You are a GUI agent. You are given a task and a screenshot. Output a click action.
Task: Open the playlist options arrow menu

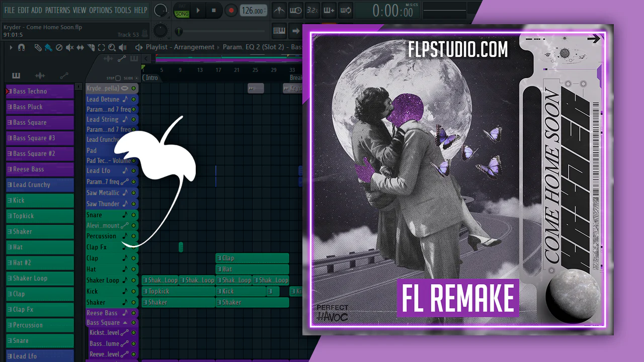11,47
